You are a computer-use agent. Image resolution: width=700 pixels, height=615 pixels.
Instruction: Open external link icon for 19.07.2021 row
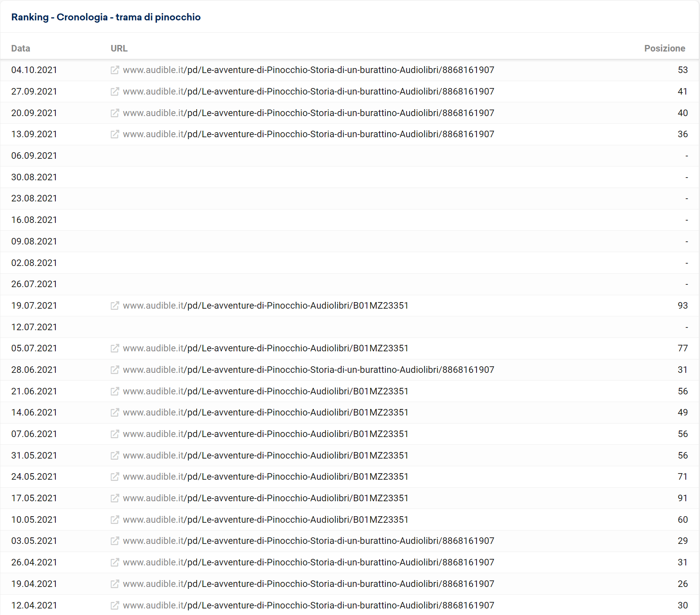(115, 306)
